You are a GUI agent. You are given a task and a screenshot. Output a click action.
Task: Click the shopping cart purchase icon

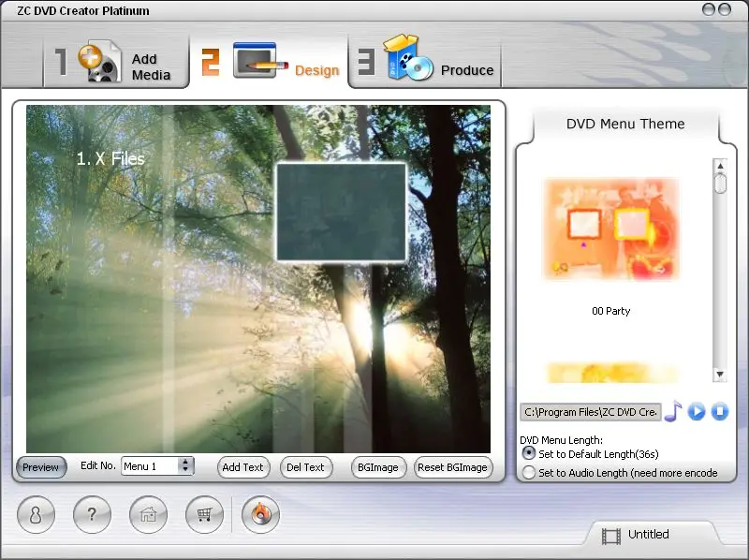pos(204,515)
